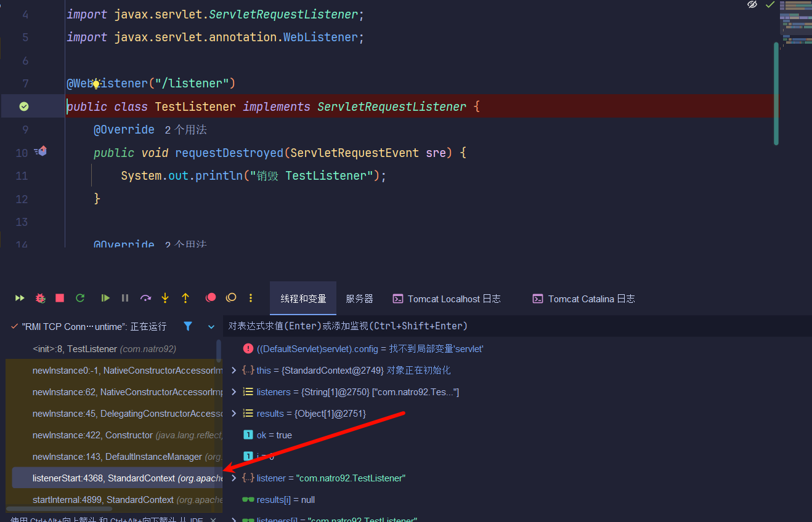Click the green Rerun double-arrow debug icon
Image resolution: width=812 pixels, height=522 pixels.
pyautogui.click(x=20, y=298)
